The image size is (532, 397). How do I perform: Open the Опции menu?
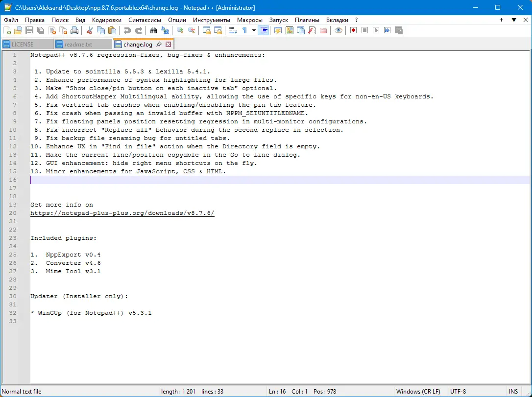pos(177,20)
